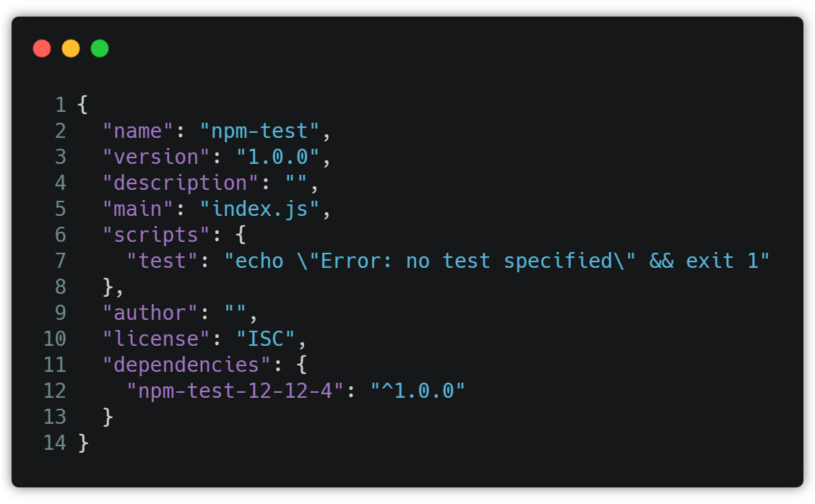Screen dimensions: 815x504
Task: Click the "description" key
Action: tap(181, 183)
